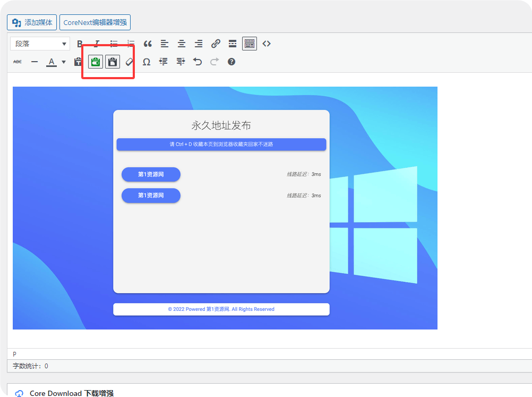Apply strikethrough formatting
The width and height of the screenshot is (532, 397).
[x=18, y=62]
